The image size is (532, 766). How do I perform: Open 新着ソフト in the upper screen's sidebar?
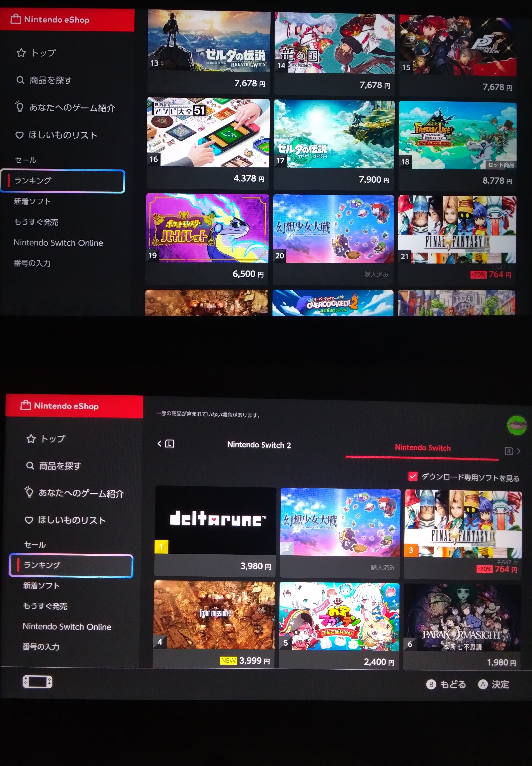tap(32, 201)
